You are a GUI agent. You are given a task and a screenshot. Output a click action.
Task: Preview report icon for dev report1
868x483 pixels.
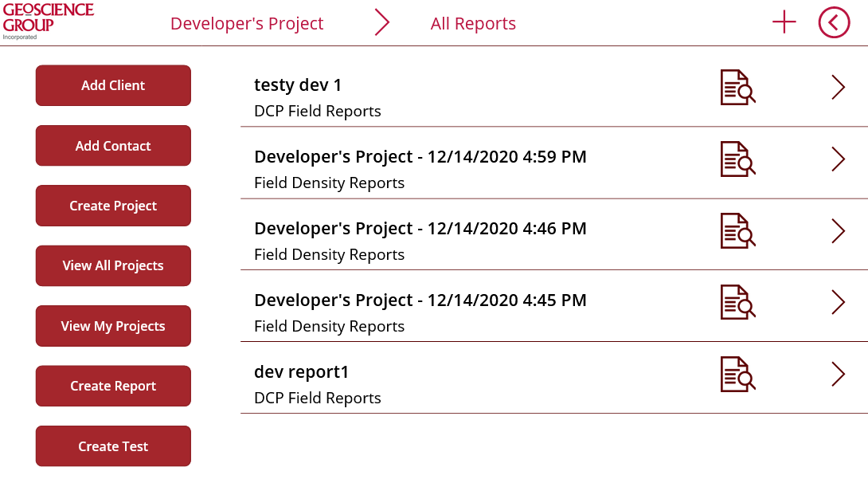tap(738, 374)
